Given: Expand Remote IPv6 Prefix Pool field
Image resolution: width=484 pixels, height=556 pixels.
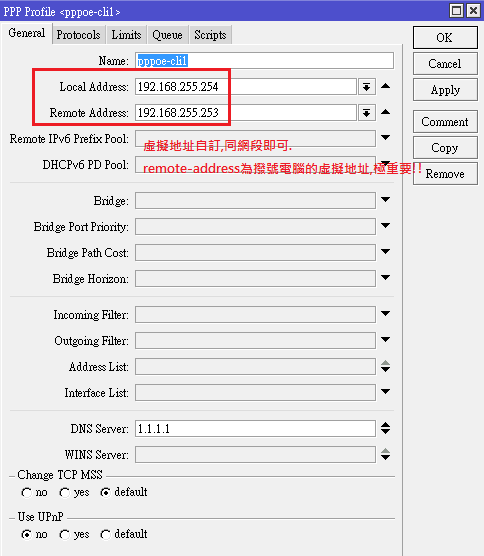Looking at the screenshot, I should pos(385,137).
